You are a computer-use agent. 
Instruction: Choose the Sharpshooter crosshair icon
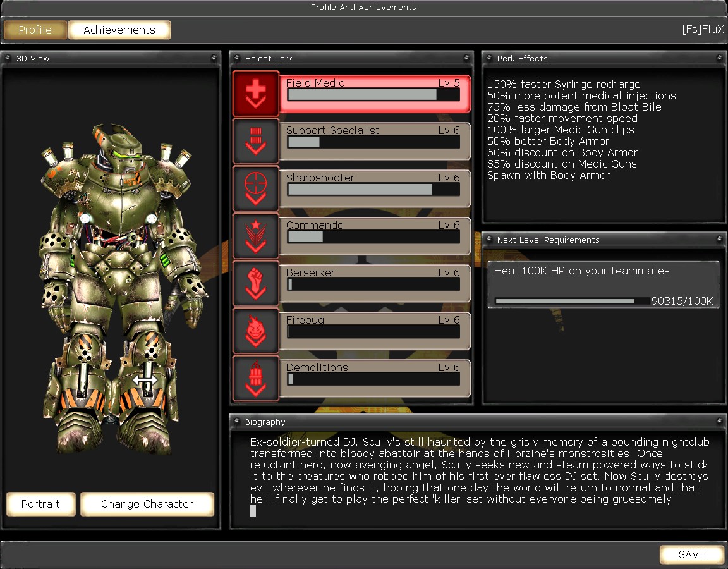[256, 188]
